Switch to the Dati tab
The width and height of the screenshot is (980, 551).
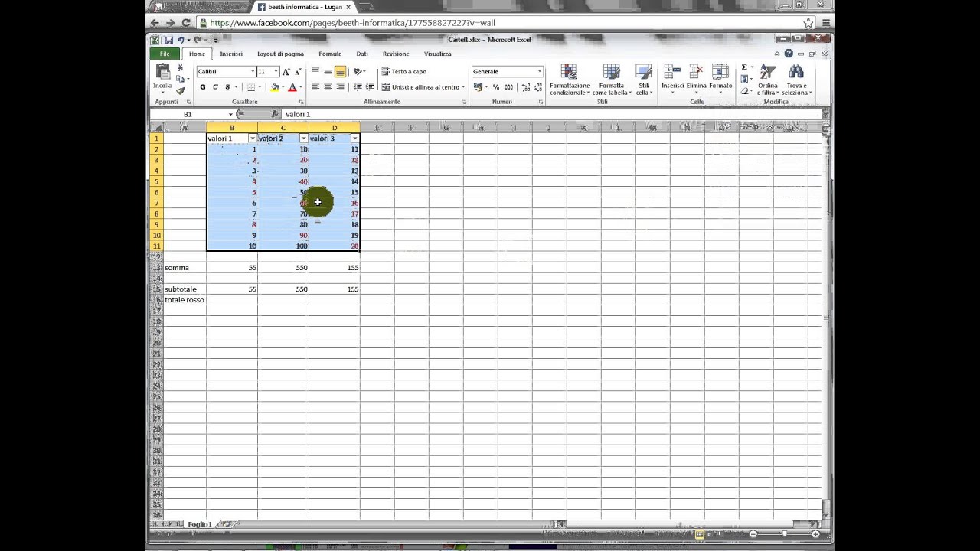tap(362, 54)
